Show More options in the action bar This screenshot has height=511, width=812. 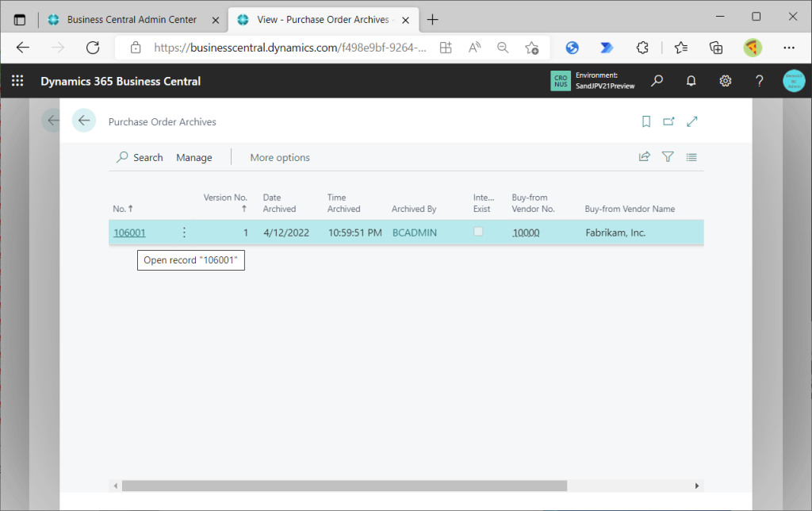[280, 158]
